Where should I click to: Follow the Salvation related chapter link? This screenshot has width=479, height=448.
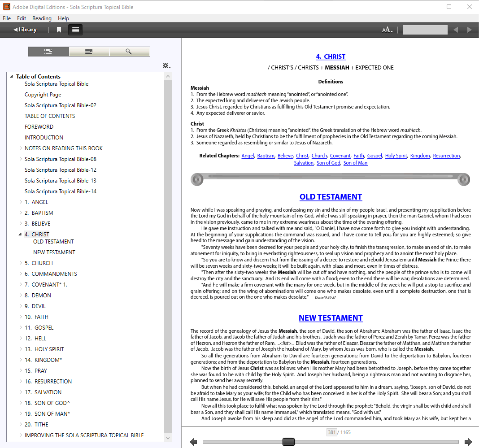coord(304,163)
